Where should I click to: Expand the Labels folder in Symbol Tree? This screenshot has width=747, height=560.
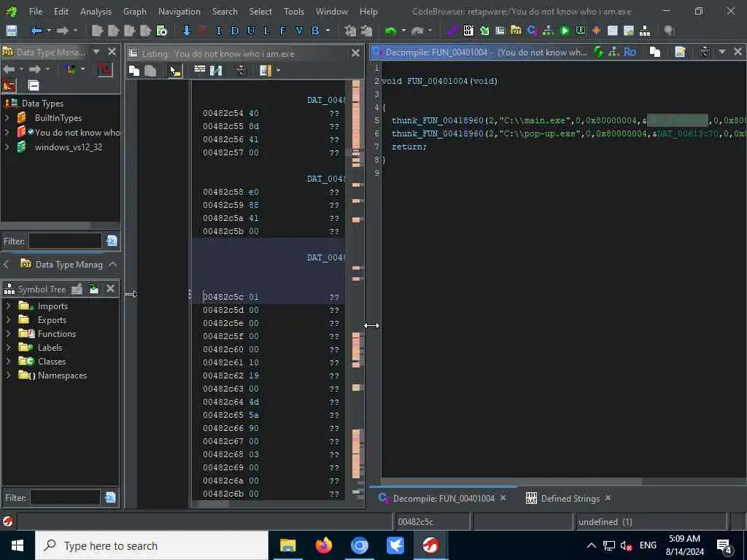click(x=8, y=347)
